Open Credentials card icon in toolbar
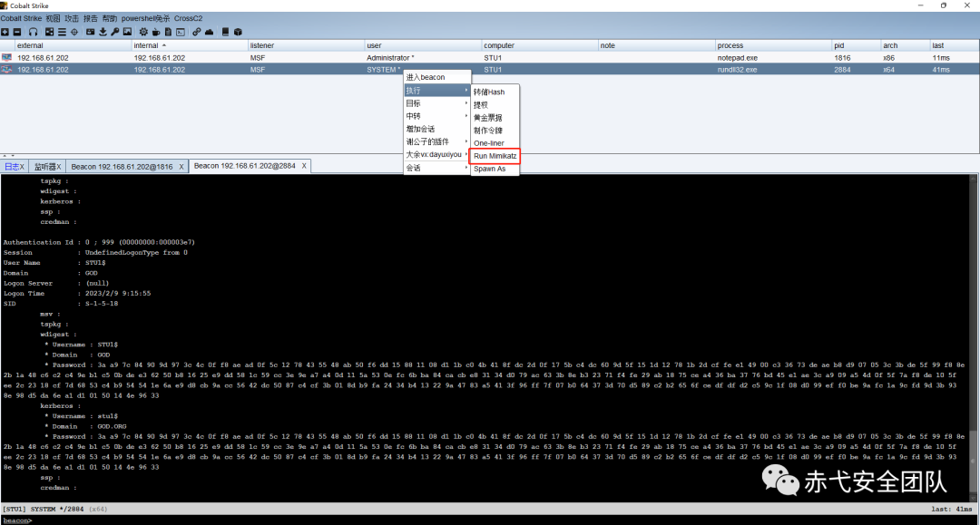Image resolution: width=980 pixels, height=525 pixels. [90, 32]
